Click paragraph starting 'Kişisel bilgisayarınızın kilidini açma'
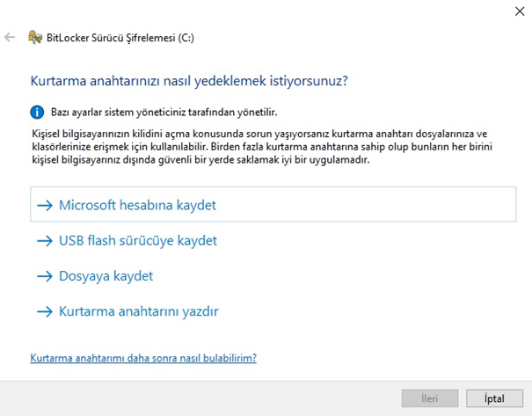 pos(262,147)
